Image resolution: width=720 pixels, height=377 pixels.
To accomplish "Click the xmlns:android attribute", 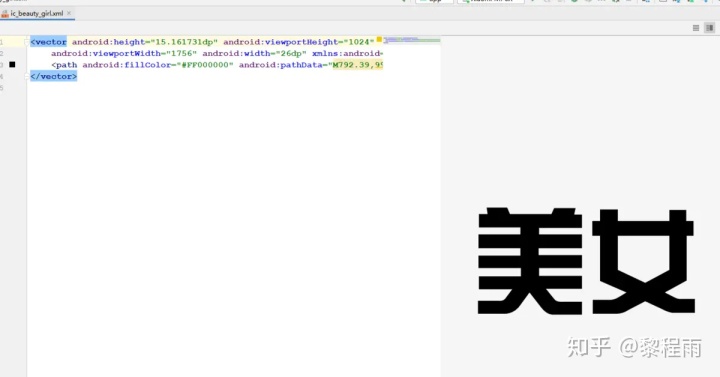I will 347,53.
